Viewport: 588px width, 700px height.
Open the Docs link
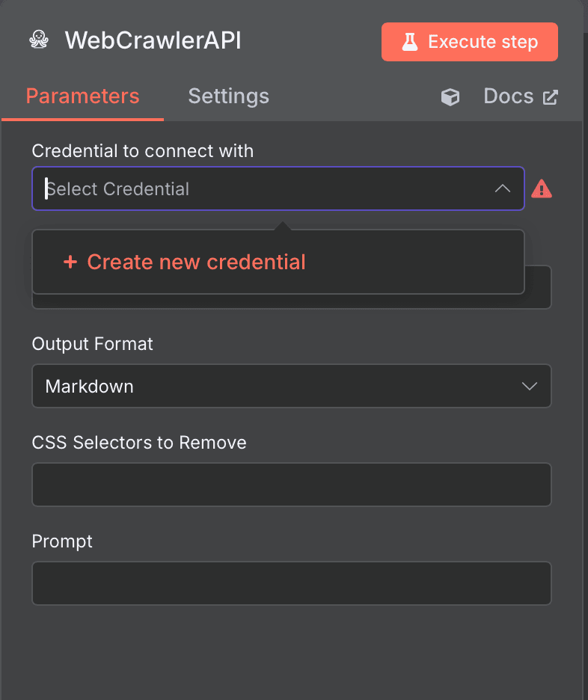click(509, 96)
